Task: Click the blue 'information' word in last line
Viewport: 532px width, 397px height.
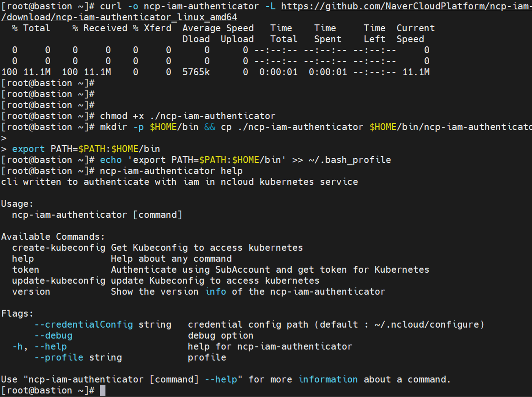Action: (328, 379)
